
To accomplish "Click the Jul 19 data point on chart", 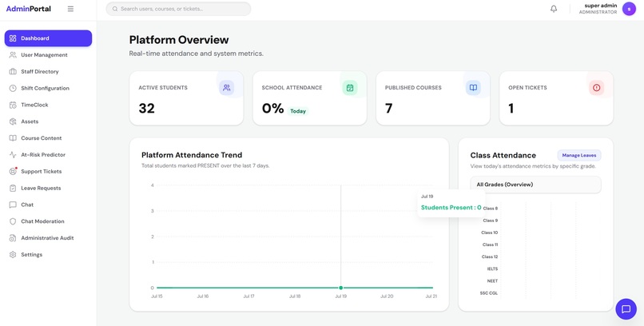I will [x=341, y=288].
